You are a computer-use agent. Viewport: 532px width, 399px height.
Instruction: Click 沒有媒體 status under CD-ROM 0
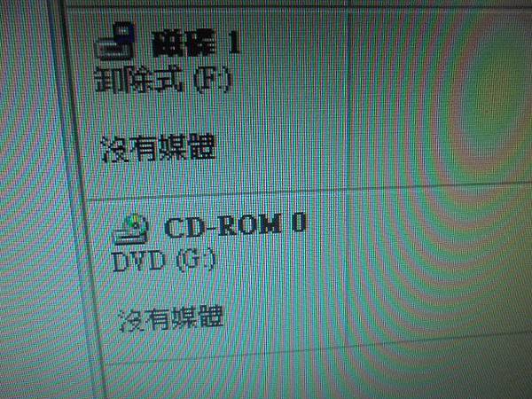coord(171,318)
